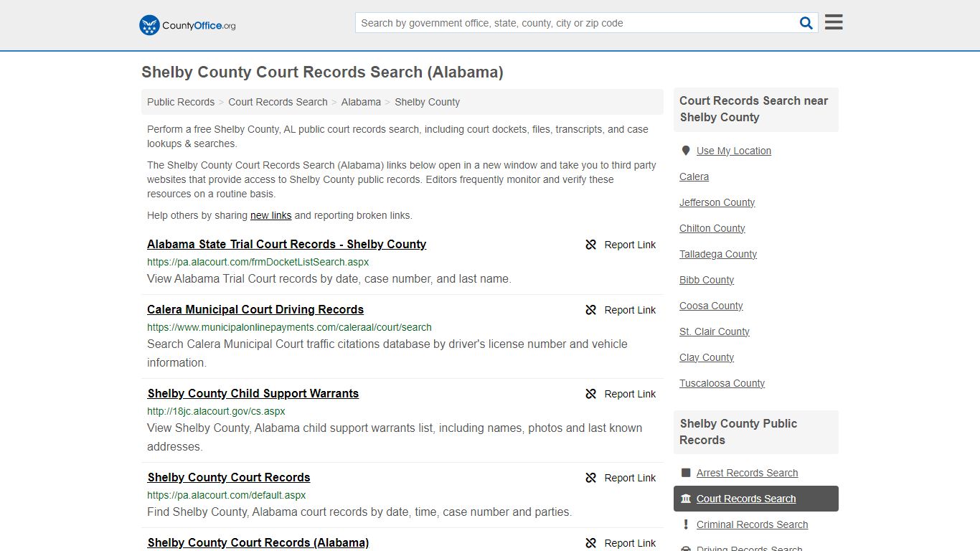This screenshot has width=980, height=551.
Task: Select Tuscaloosa County
Action: [722, 383]
